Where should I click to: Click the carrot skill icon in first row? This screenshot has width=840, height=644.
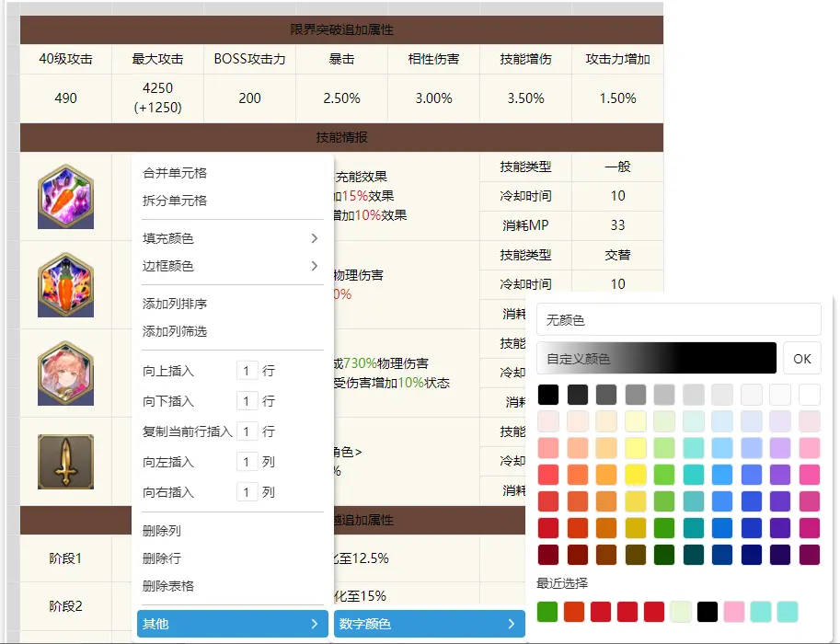pos(65,197)
